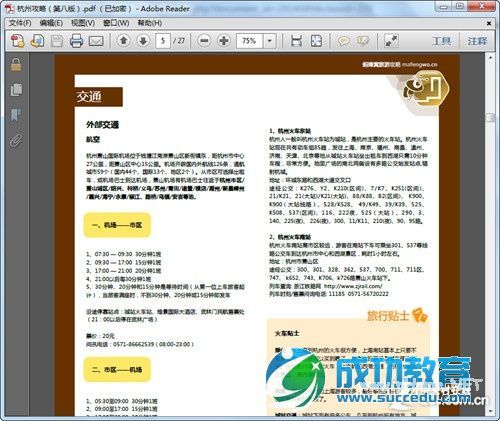Viewport: 500px width, 421px height.
Task: Send file by email envelope icon
Action: click(x=96, y=41)
